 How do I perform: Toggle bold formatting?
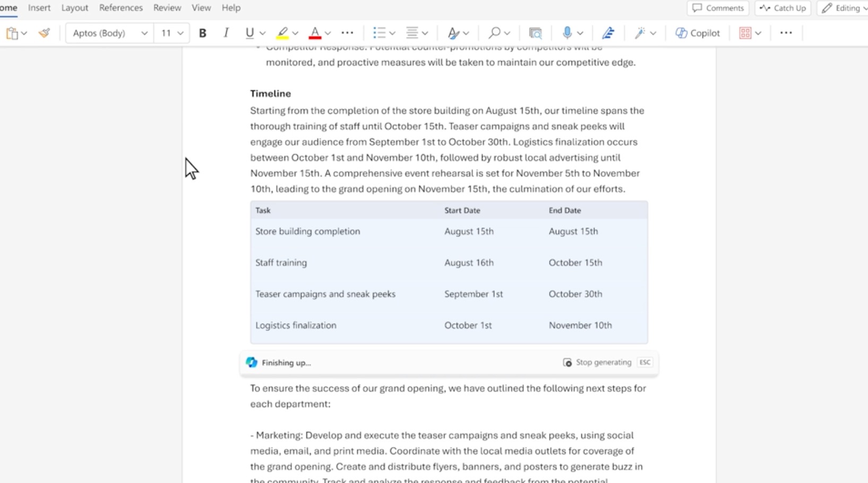202,33
